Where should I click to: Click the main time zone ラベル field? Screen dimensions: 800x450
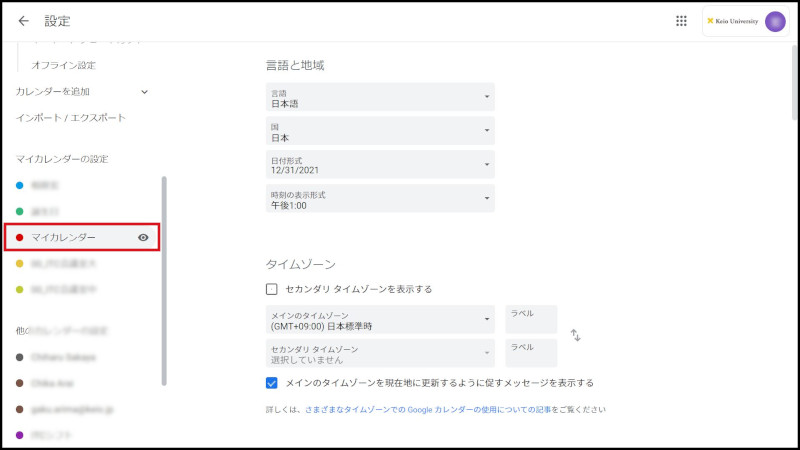[531, 320]
